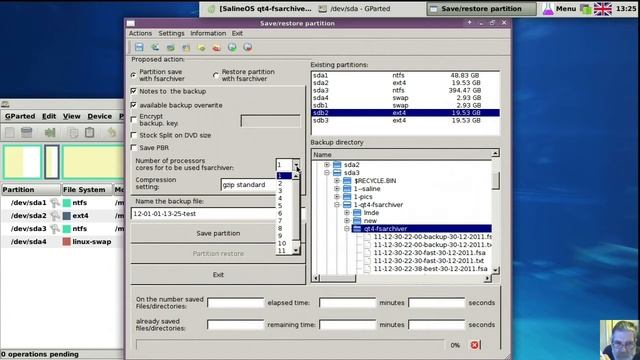The height and width of the screenshot is (360, 640).
Task: Click GParted's resize/move toolbar icon
Action: (50, 133)
